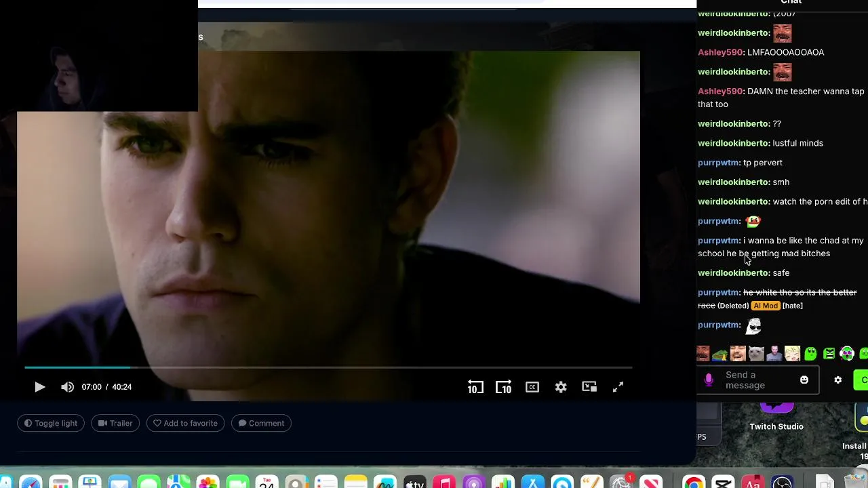The width and height of the screenshot is (868, 488).
Task: Enable picture-in-picture mode
Action: click(x=589, y=386)
